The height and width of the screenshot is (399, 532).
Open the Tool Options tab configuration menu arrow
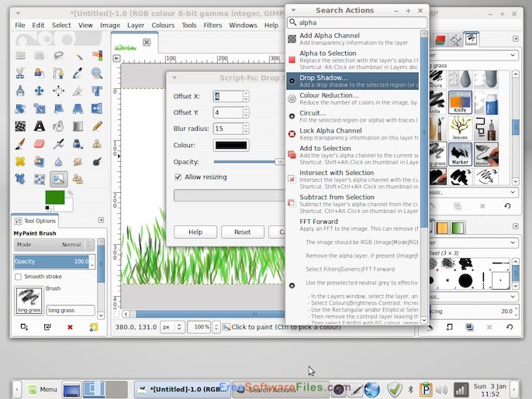point(101,220)
